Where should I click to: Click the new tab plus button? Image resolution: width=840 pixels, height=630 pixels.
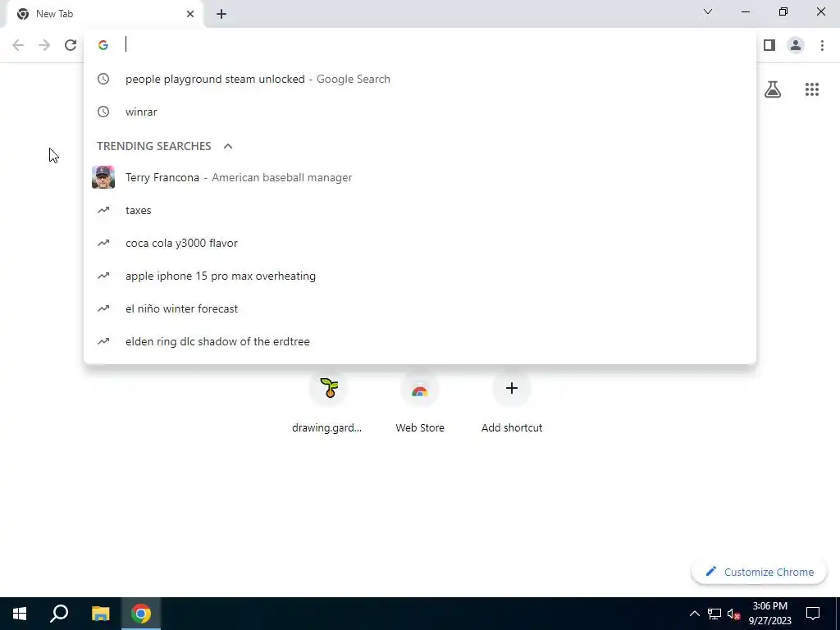(x=221, y=14)
